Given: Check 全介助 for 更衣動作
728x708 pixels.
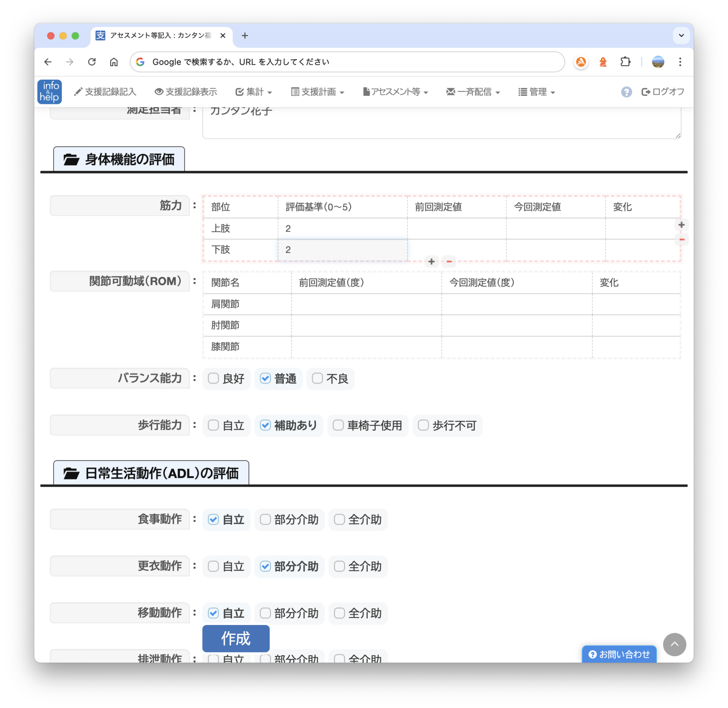Looking at the screenshot, I should [339, 566].
